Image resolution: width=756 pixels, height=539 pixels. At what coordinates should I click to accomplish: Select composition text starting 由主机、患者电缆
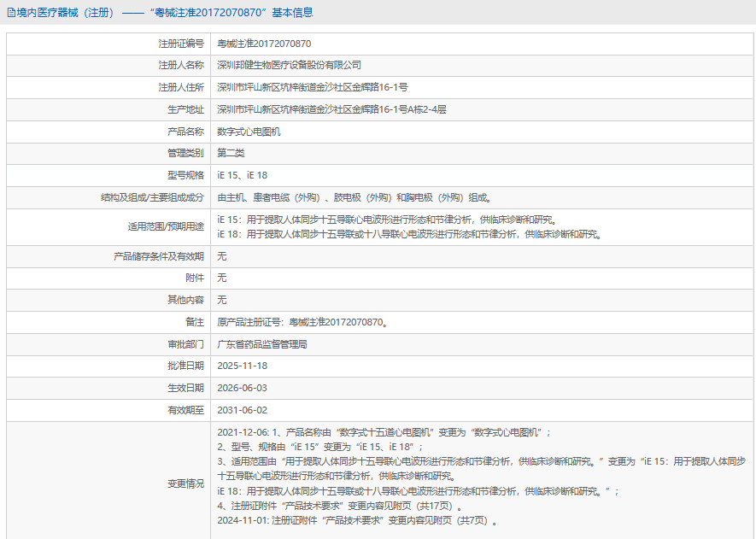pos(355,197)
